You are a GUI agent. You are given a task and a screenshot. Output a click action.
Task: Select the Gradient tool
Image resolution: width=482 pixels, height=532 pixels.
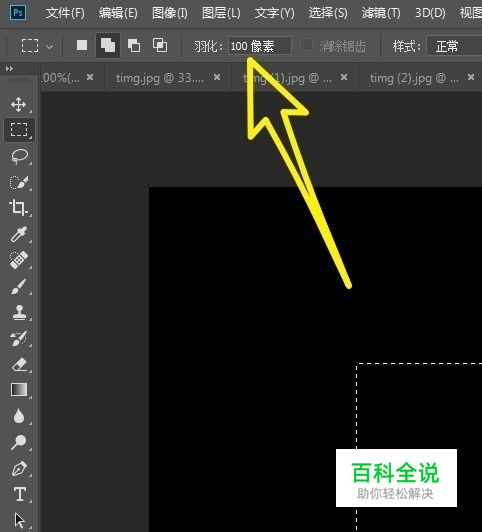(19, 390)
